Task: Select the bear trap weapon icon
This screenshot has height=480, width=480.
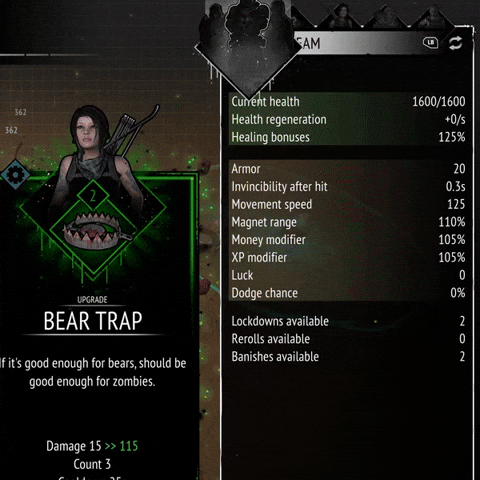Action: point(97,230)
